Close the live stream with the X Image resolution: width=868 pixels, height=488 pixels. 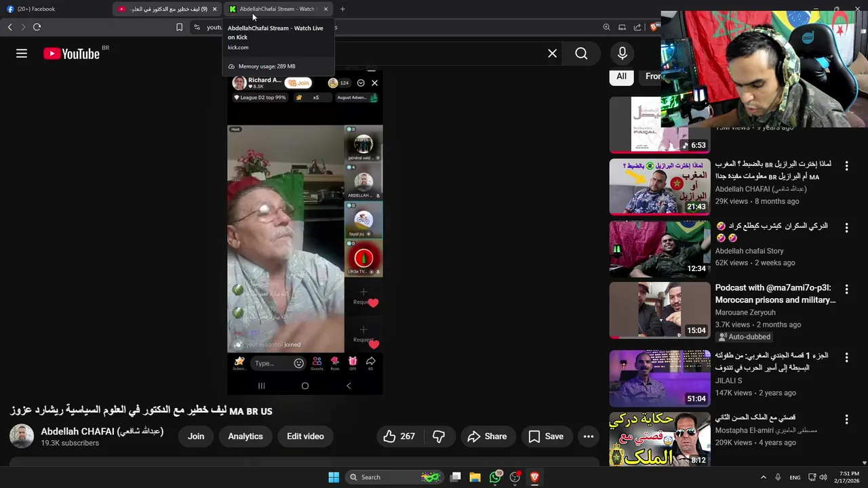point(374,83)
